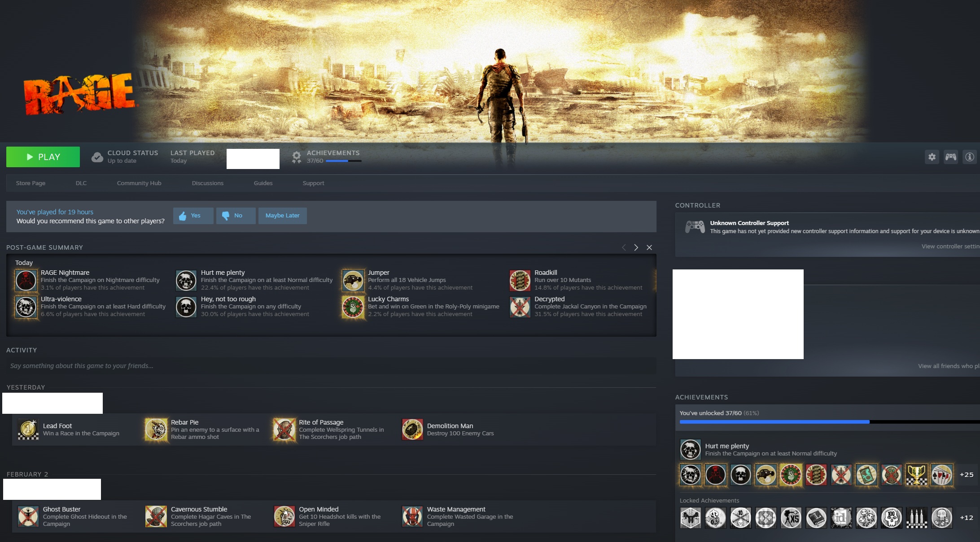Click the cloud status checkmark icon
Viewport: 980px width, 542px height.
click(x=97, y=157)
